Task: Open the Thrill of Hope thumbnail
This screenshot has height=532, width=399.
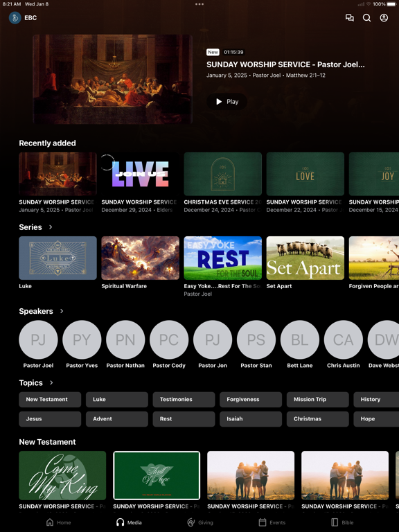Action: [x=157, y=475]
